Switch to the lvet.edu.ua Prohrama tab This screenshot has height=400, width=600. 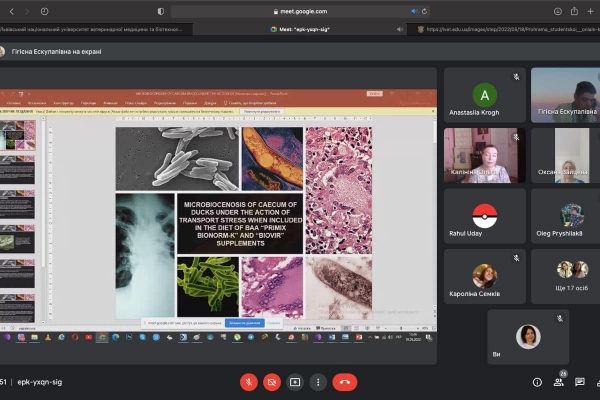click(504, 29)
